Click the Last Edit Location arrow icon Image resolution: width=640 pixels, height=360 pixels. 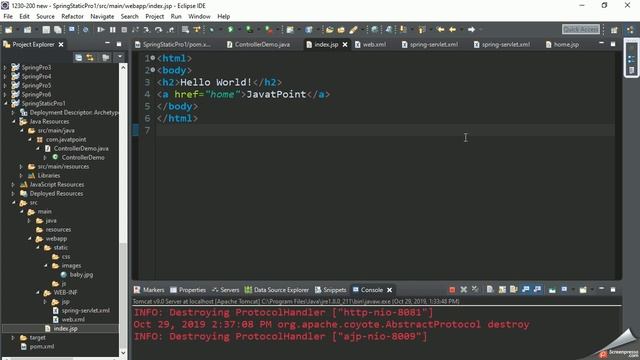(x=440, y=29)
